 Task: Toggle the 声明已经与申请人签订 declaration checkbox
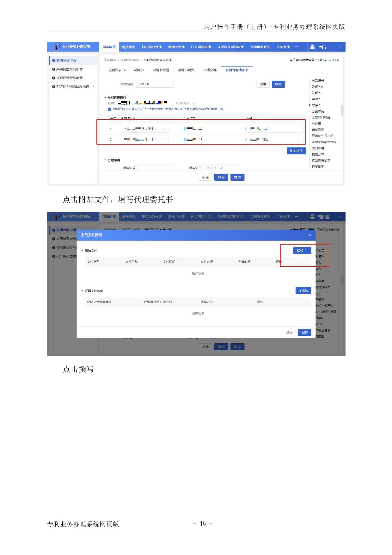point(109,109)
